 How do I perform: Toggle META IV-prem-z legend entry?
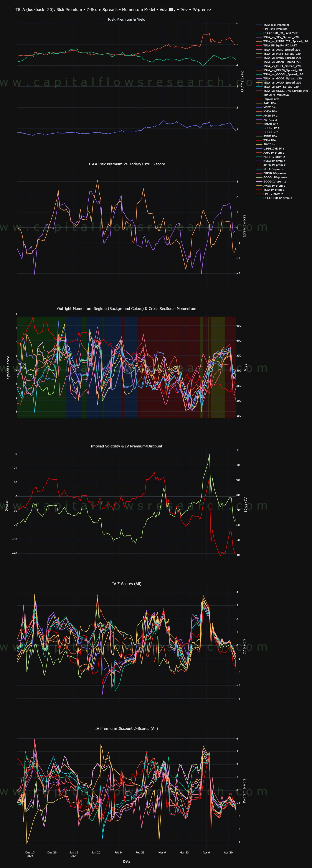[271, 169]
